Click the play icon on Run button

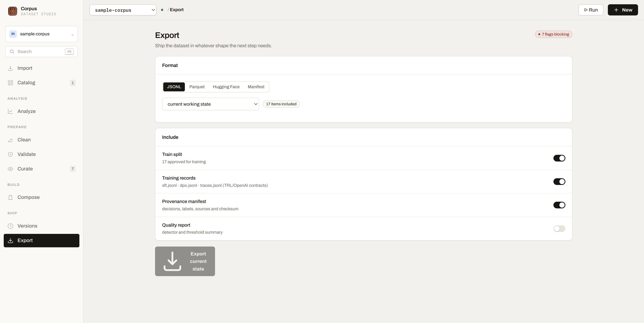[586, 10]
